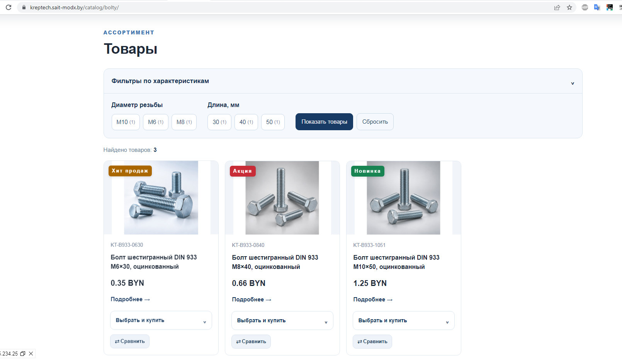The image size is (622, 364).
Task: Toggle the 40 mm length filter
Action: (246, 122)
